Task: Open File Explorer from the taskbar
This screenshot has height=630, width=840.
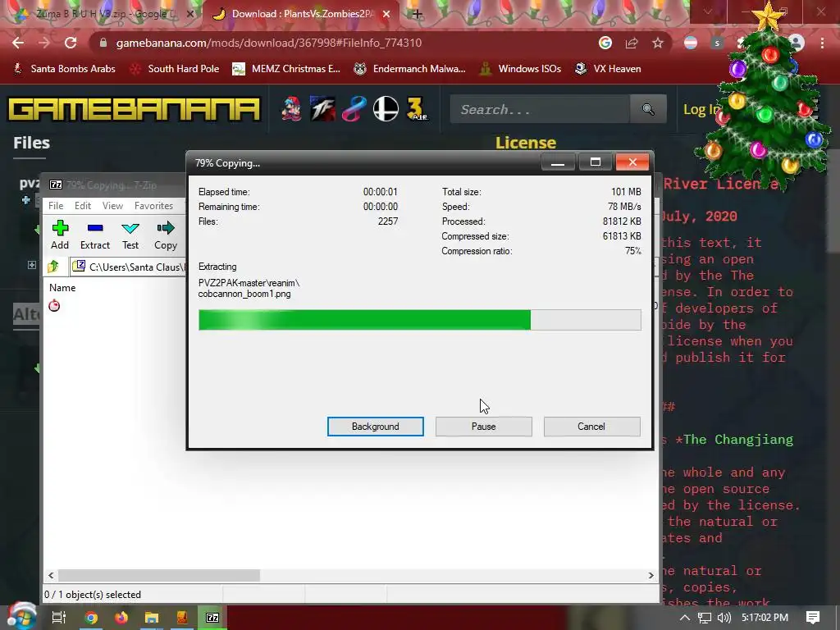Action: click(152, 618)
